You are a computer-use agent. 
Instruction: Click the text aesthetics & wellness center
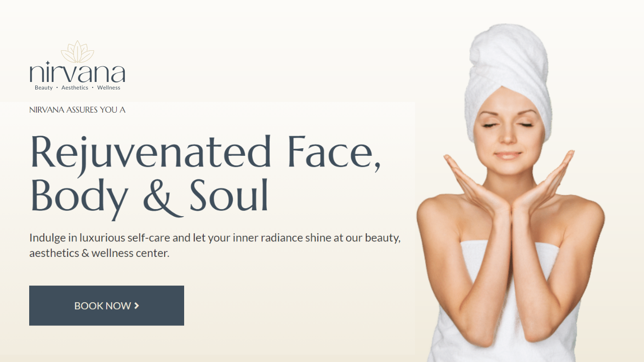[x=100, y=253]
